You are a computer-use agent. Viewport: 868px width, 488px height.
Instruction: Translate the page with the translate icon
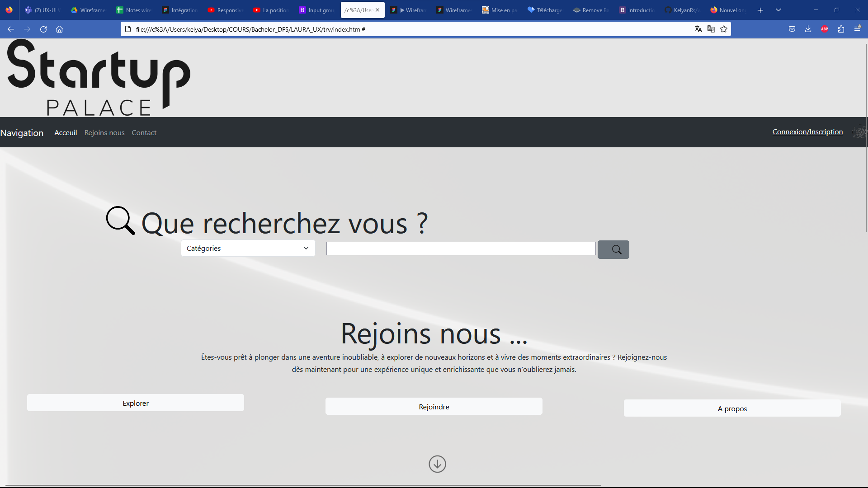(698, 29)
